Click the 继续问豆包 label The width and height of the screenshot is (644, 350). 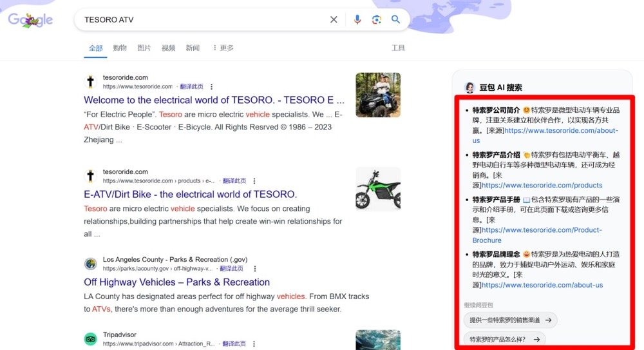click(478, 305)
